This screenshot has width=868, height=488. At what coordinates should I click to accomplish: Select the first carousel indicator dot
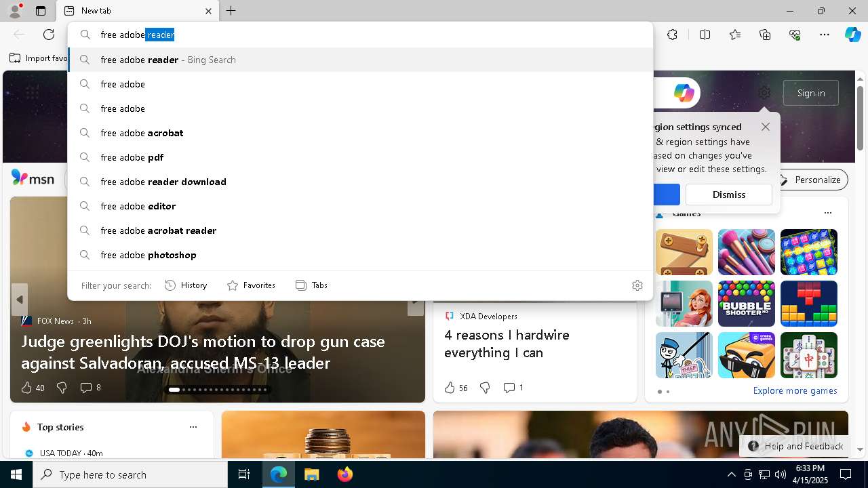pos(174,390)
